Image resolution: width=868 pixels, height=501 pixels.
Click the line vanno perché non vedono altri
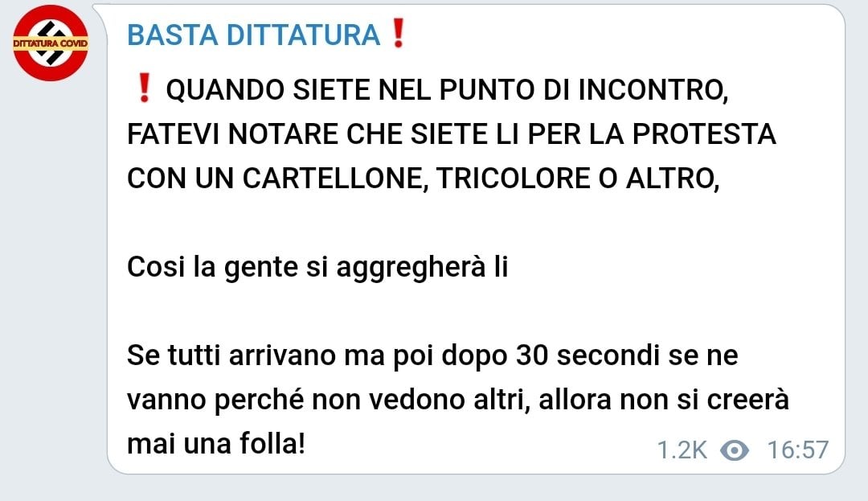(x=458, y=400)
